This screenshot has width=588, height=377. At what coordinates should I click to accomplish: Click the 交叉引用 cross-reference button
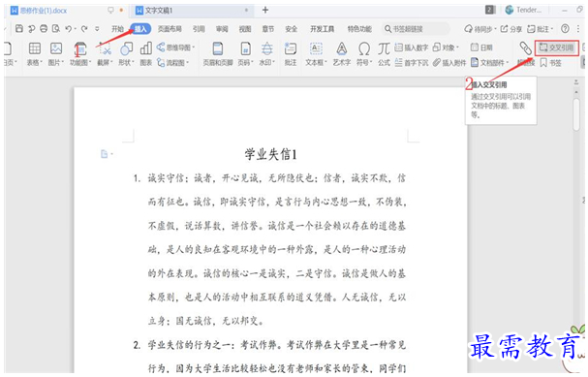click(x=556, y=47)
